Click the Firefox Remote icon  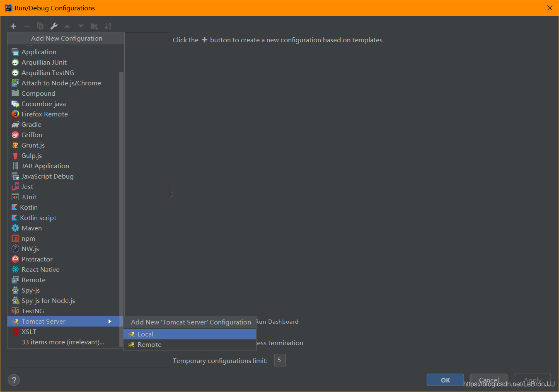click(x=15, y=114)
